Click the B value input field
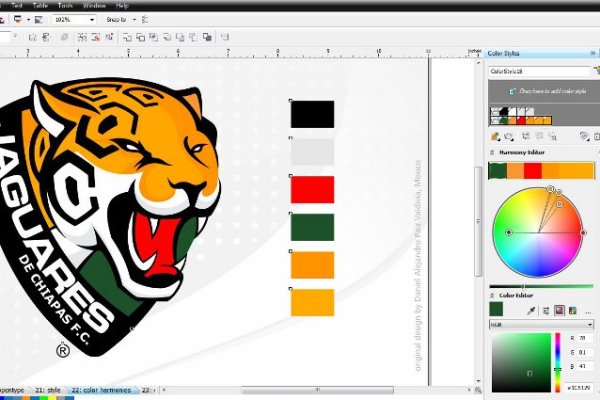The width and height of the screenshot is (600, 400). point(585,366)
